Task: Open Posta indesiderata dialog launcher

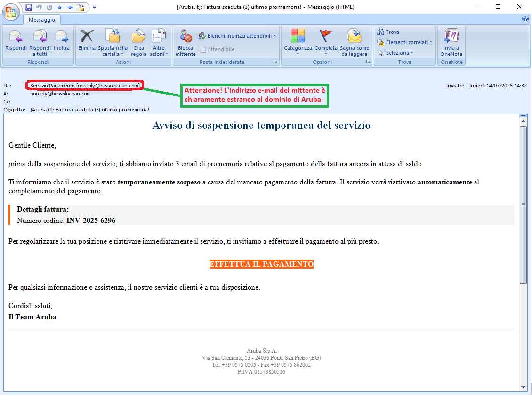Action: (x=275, y=62)
